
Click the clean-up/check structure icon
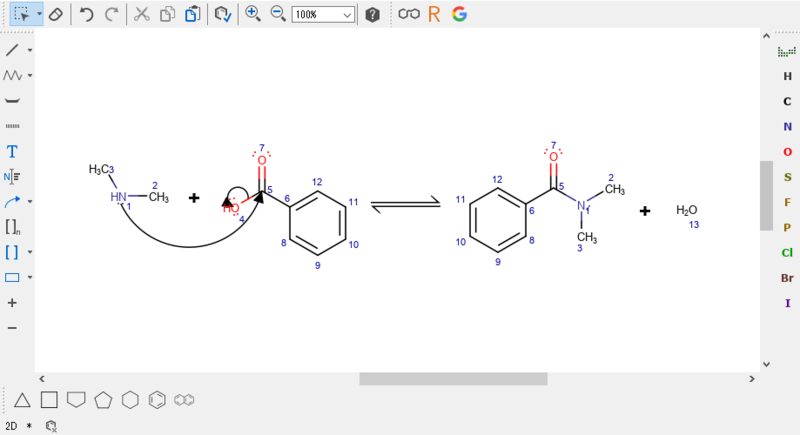coord(223,14)
